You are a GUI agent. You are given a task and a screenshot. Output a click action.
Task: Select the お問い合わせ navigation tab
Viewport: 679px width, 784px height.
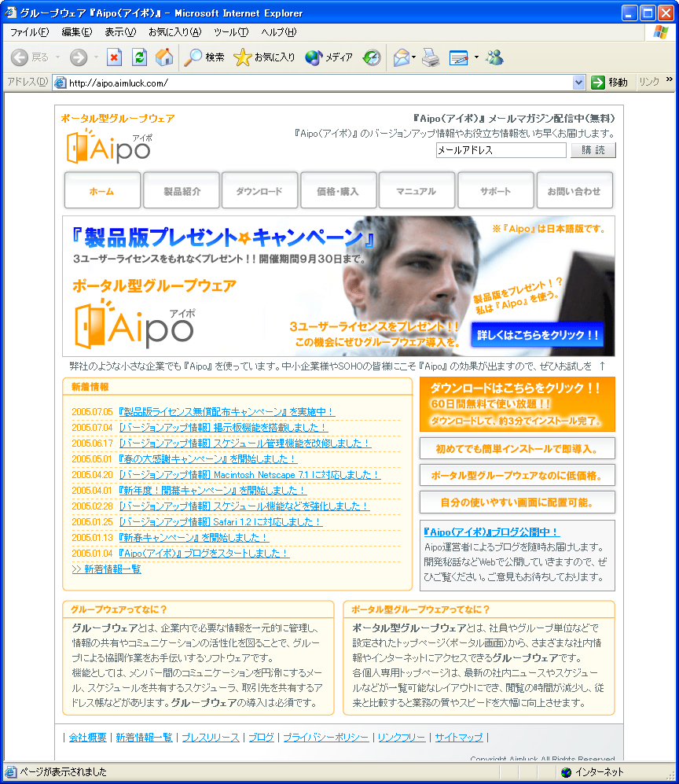coord(574,190)
